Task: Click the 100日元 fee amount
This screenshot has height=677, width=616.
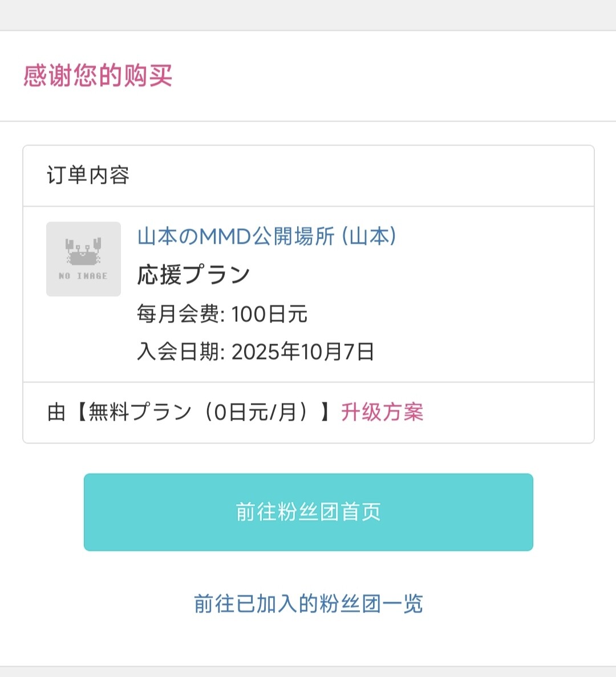Action: click(x=269, y=314)
